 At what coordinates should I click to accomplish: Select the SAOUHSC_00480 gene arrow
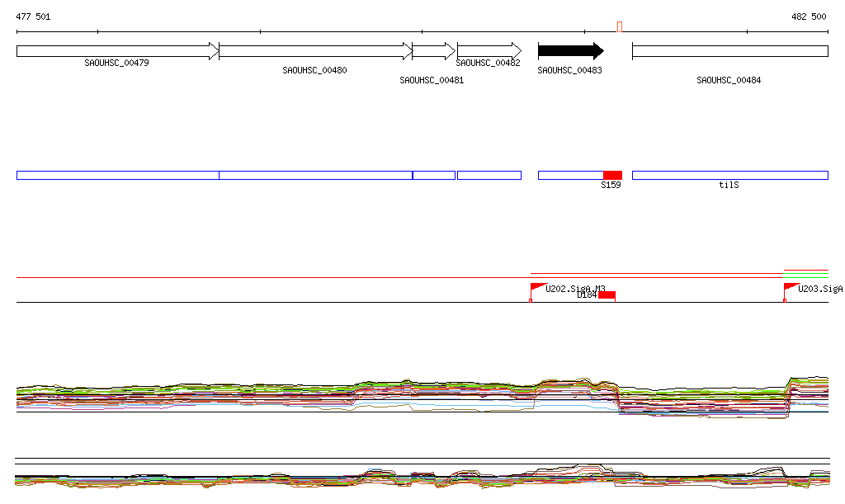pos(315,51)
